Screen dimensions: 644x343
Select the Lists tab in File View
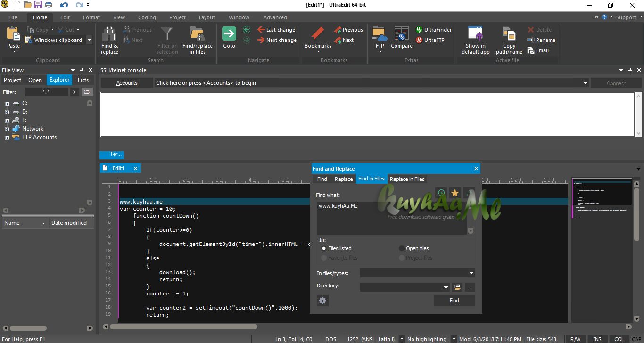coord(83,80)
